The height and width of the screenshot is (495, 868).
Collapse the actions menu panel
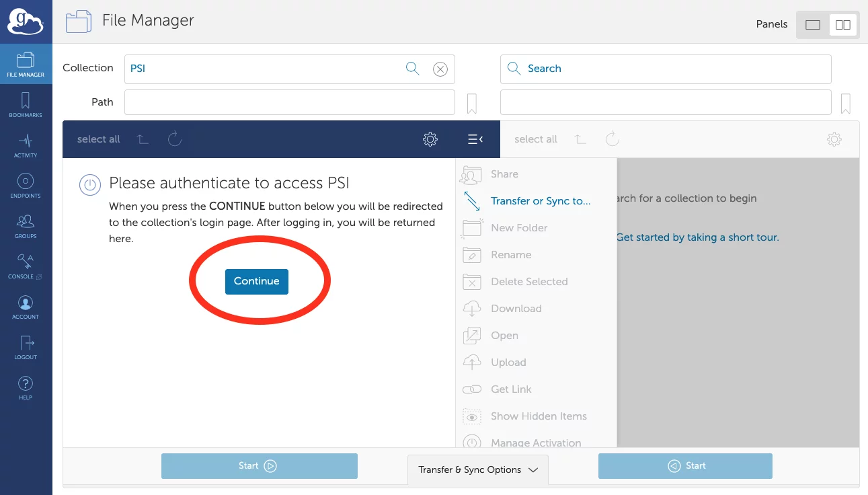click(x=475, y=139)
